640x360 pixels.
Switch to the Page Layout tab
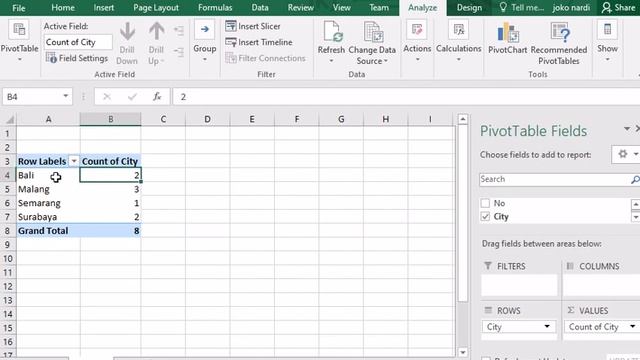pos(156,7)
